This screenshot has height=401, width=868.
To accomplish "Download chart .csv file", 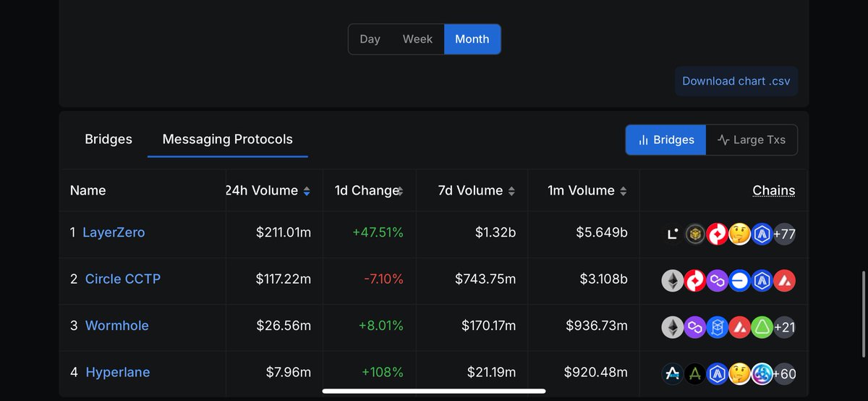I will coord(736,81).
